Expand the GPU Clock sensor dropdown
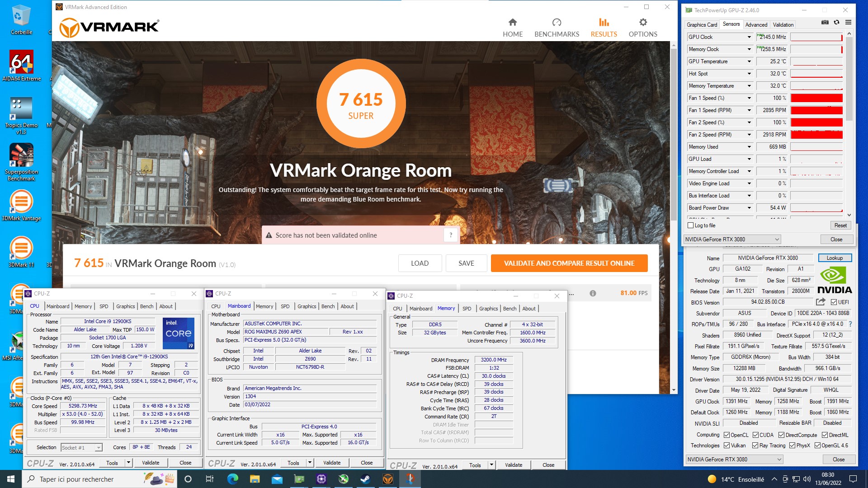 (749, 37)
